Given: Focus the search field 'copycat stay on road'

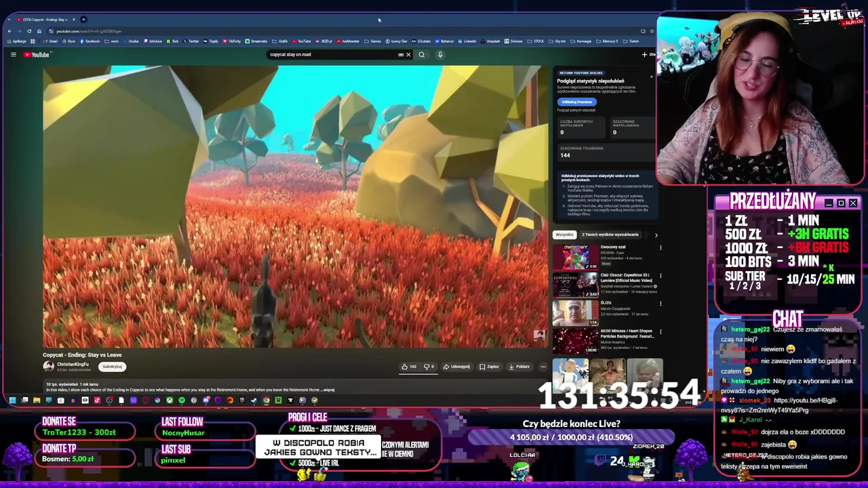Looking at the screenshot, I should point(332,54).
